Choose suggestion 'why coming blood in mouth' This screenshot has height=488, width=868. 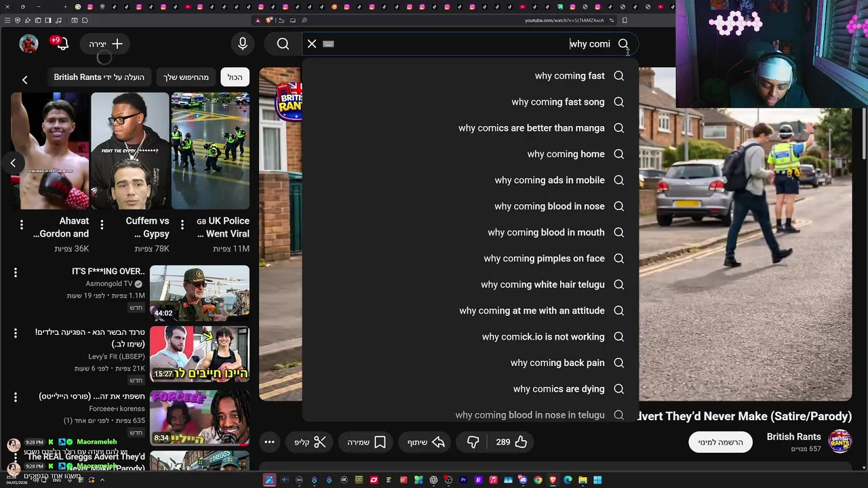(470, 232)
